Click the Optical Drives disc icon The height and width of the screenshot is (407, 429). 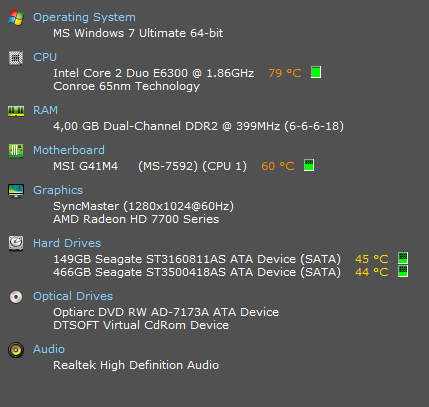click(16, 297)
